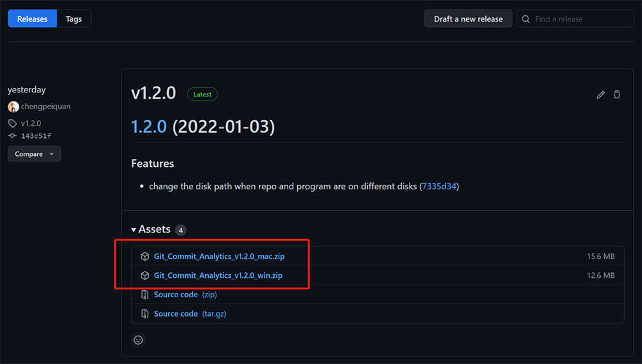Download Git_Commit_Analytics_v1.2.0_win.zip
The width and height of the screenshot is (642, 364).
pyautogui.click(x=218, y=275)
